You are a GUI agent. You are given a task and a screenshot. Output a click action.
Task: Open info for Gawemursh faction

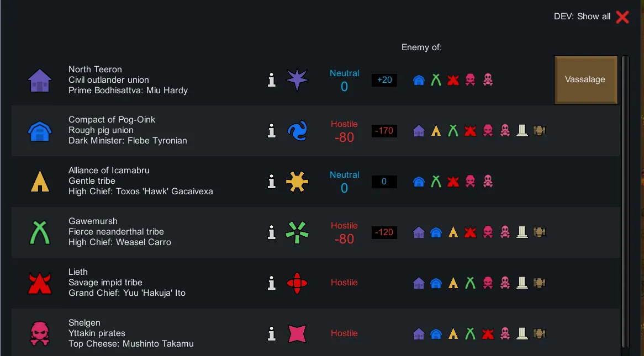pos(271,232)
